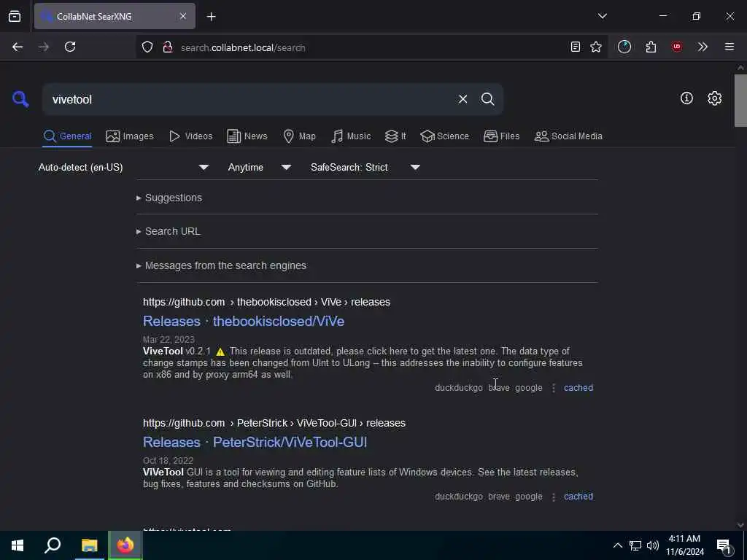Toggle reader view icon
The image size is (747, 560).
[x=576, y=47]
